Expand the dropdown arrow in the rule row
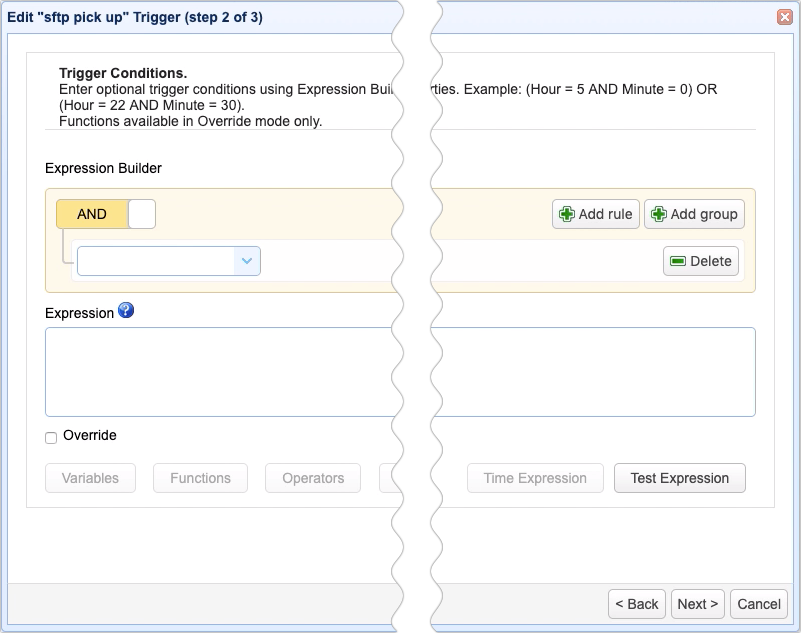801x633 pixels. pyautogui.click(x=246, y=260)
